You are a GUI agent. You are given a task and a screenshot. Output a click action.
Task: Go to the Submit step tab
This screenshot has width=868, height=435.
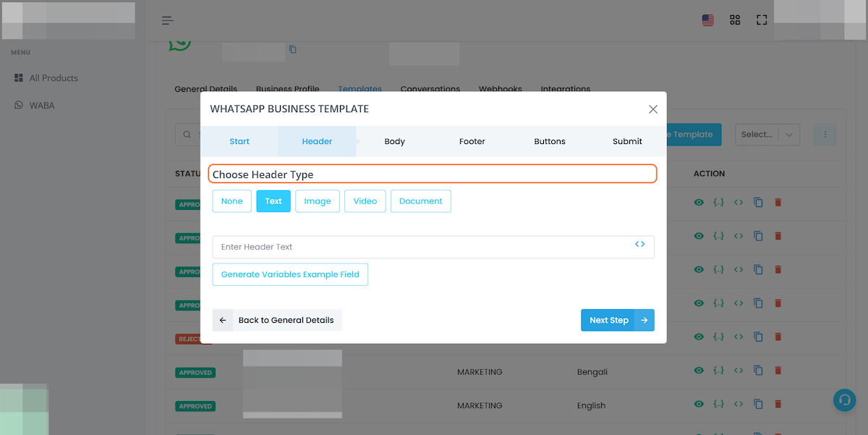(627, 141)
